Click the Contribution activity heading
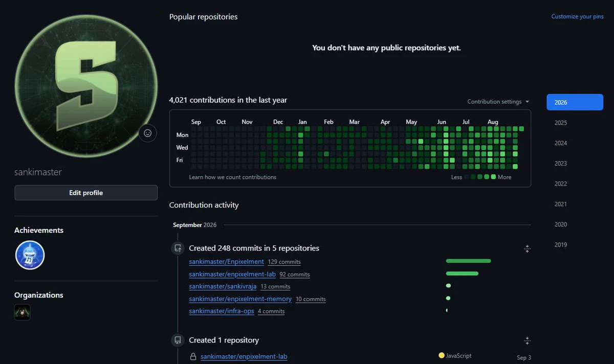The image size is (614, 364). 204,205
